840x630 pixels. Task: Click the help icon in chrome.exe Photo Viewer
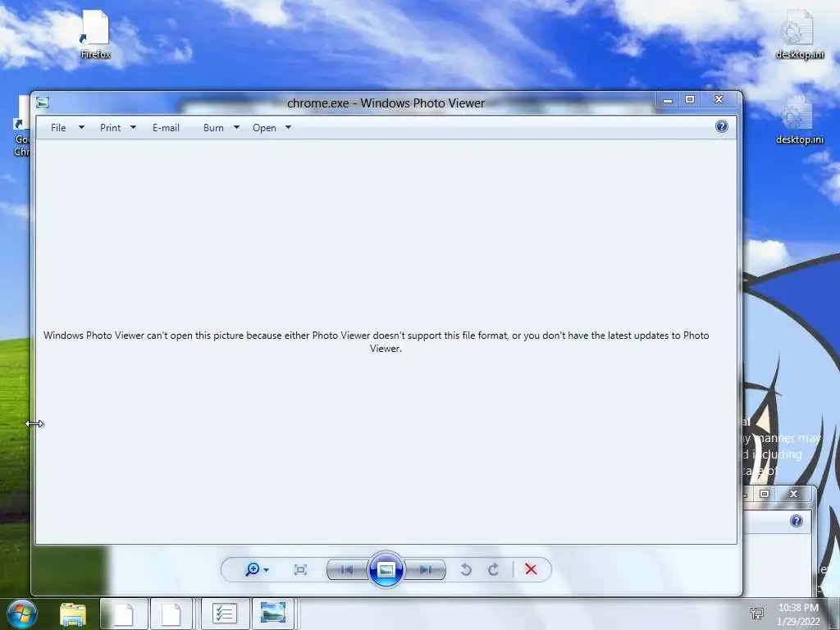pos(722,126)
